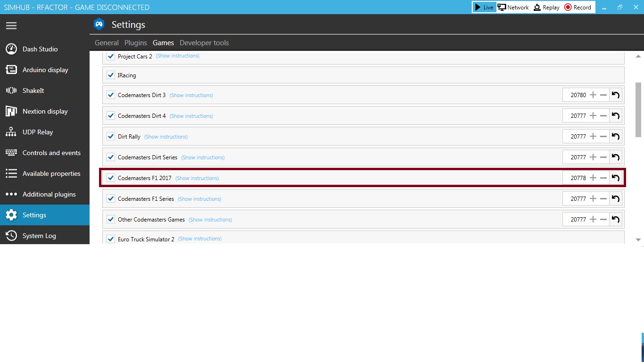The image size is (644, 362).
Task: Show instructions for Dirt Rally
Action: point(166,137)
